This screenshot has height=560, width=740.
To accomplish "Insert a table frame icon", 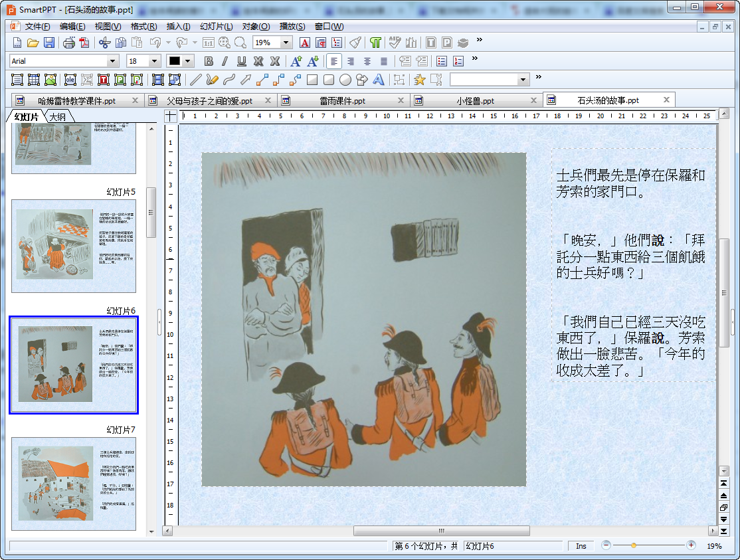I will 33,80.
